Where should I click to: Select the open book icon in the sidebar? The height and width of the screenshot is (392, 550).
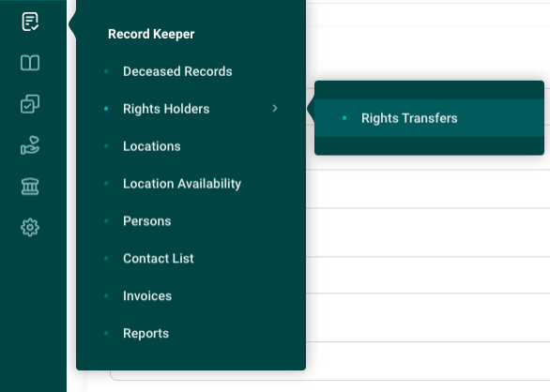pyautogui.click(x=30, y=63)
